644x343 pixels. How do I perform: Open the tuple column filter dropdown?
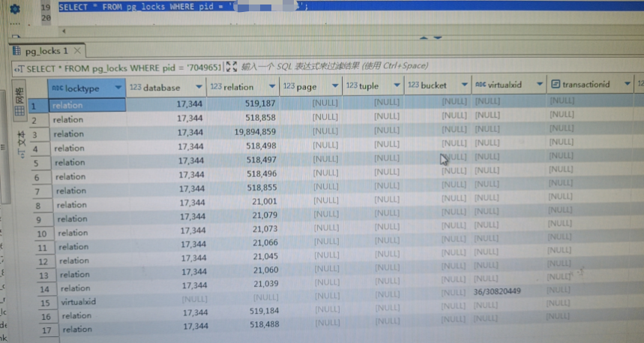click(x=397, y=85)
